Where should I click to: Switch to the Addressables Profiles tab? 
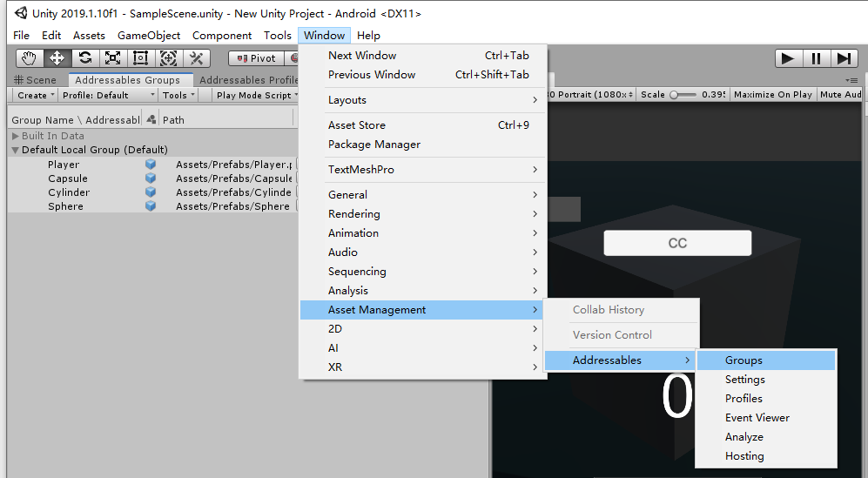click(248, 80)
